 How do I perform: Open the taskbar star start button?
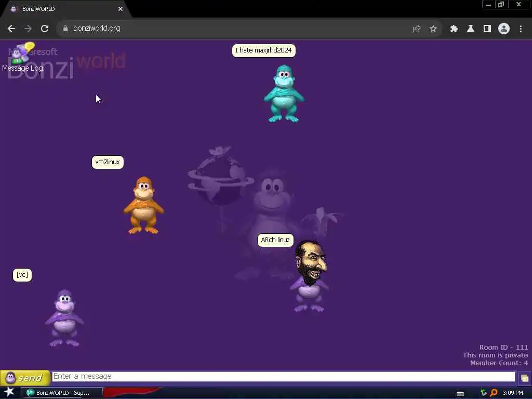tap(9, 392)
